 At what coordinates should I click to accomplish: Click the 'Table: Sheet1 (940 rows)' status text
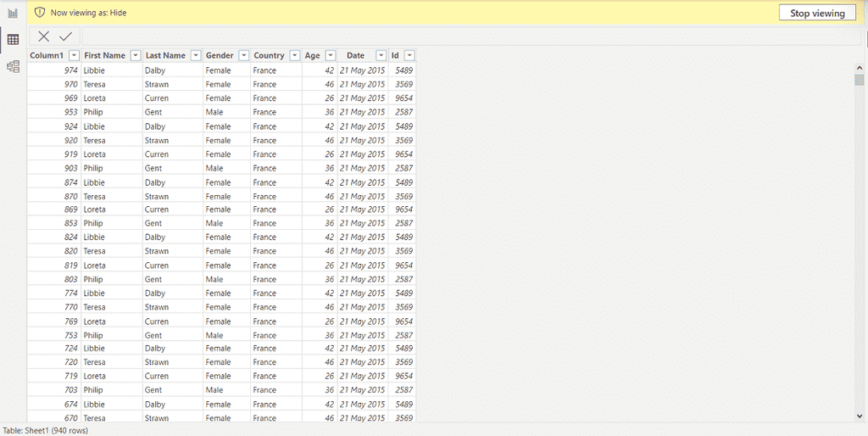(x=46, y=430)
